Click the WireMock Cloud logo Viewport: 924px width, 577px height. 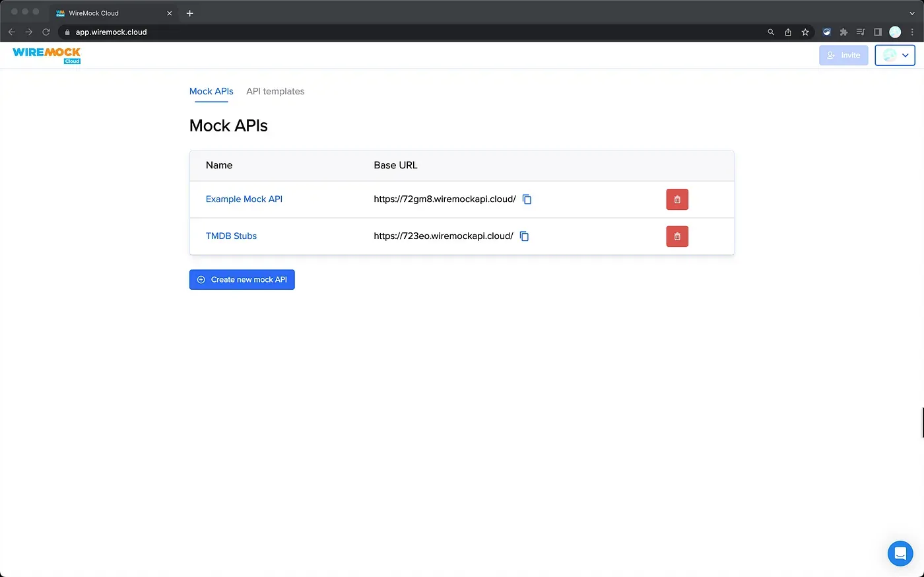pos(47,55)
